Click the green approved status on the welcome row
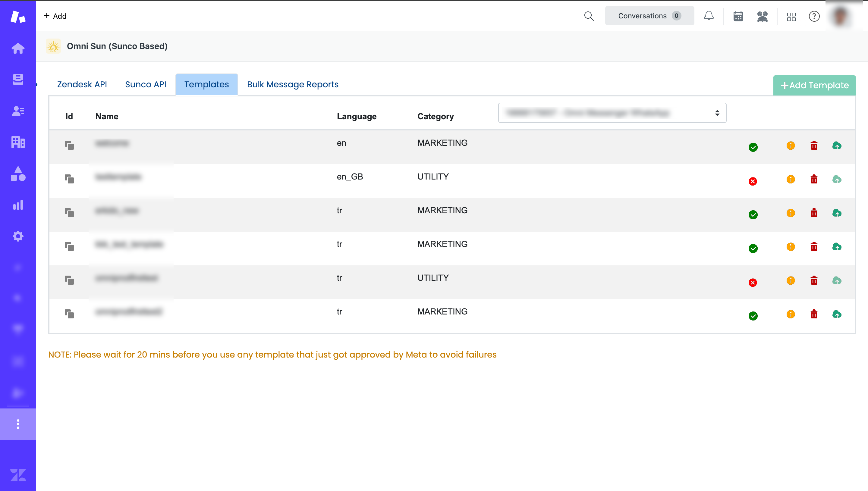868x491 pixels. [x=753, y=147]
